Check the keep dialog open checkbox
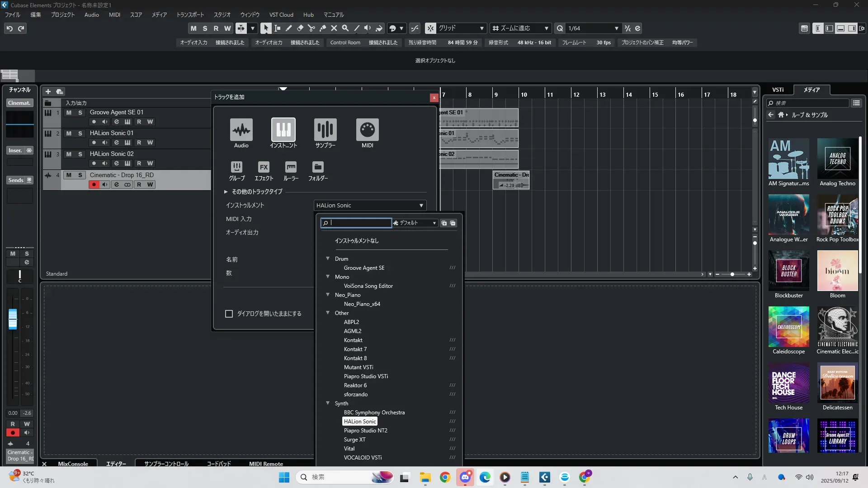Viewport: 868px width, 488px height. click(x=229, y=314)
